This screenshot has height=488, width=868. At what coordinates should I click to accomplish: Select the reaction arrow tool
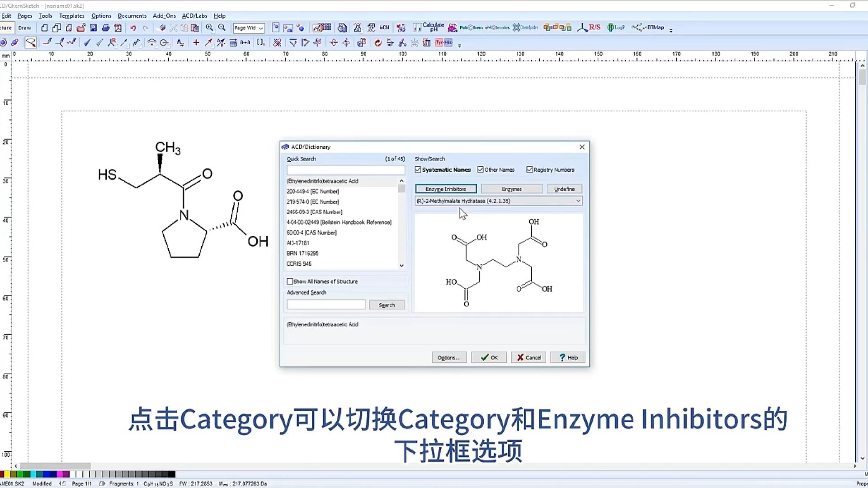[208, 43]
